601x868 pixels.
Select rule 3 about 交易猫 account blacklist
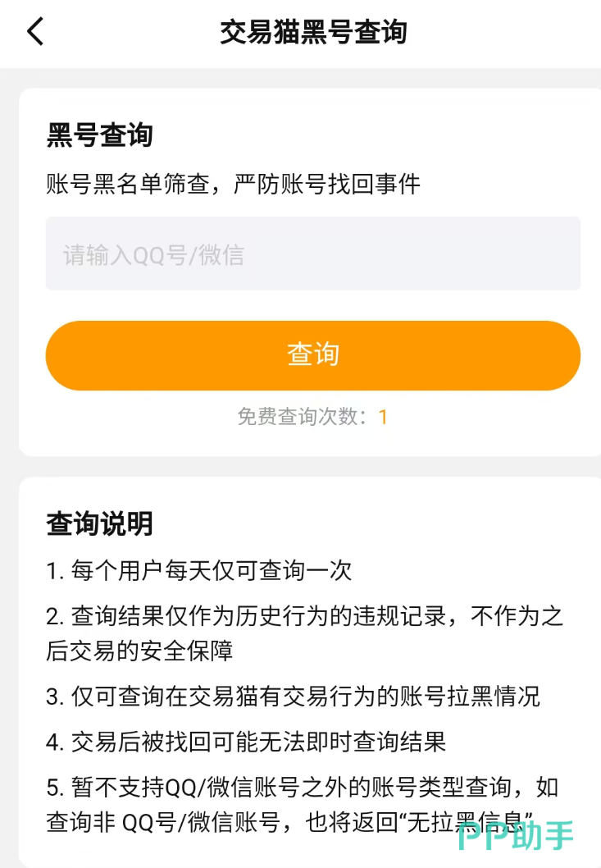(x=293, y=697)
